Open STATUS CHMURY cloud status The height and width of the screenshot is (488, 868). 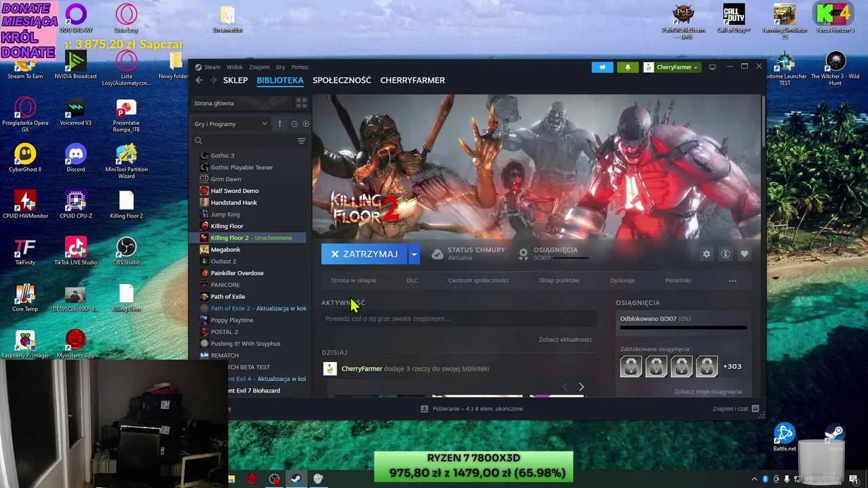tap(469, 253)
